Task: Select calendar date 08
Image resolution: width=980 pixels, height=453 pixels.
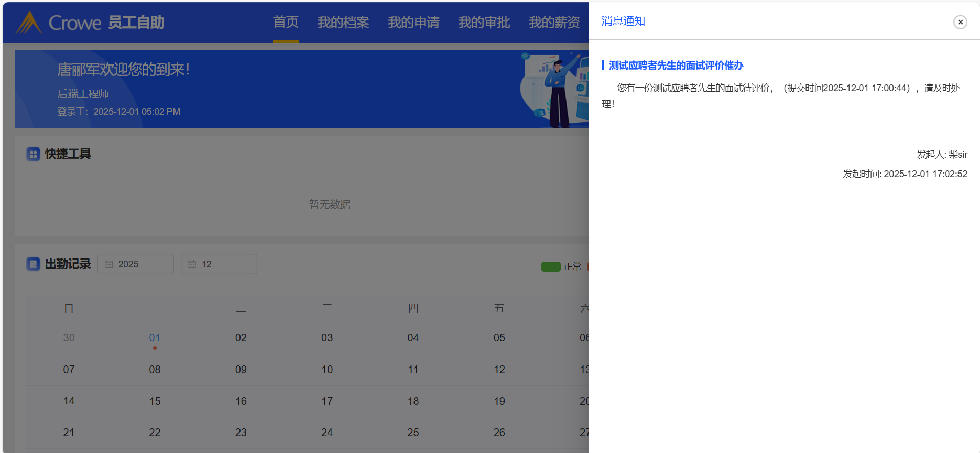Action: pyautogui.click(x=155, y=370)
